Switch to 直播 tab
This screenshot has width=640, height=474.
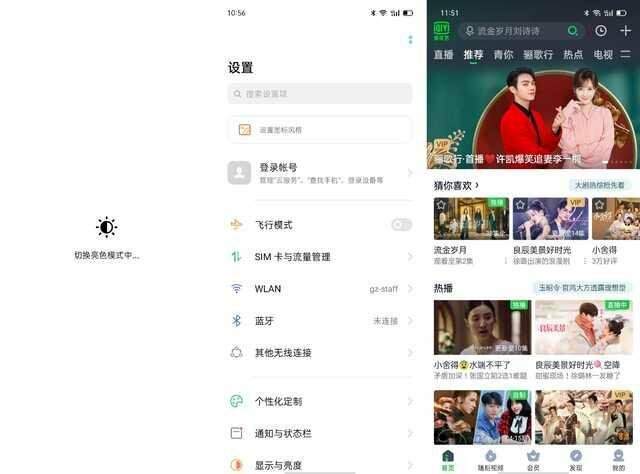(x=443, y=55)
